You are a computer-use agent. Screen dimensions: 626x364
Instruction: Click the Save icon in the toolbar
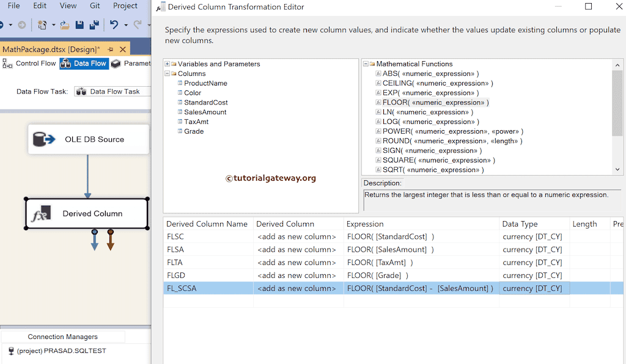pyautogui.click(x=80, y=24)
